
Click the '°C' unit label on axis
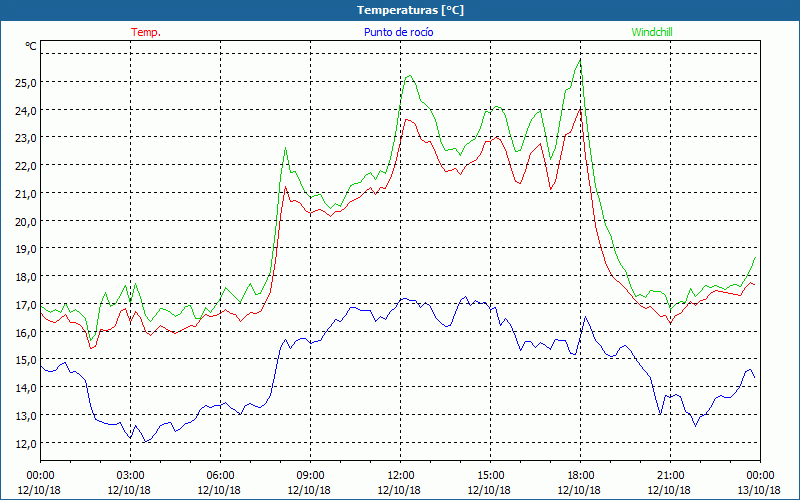31,46
